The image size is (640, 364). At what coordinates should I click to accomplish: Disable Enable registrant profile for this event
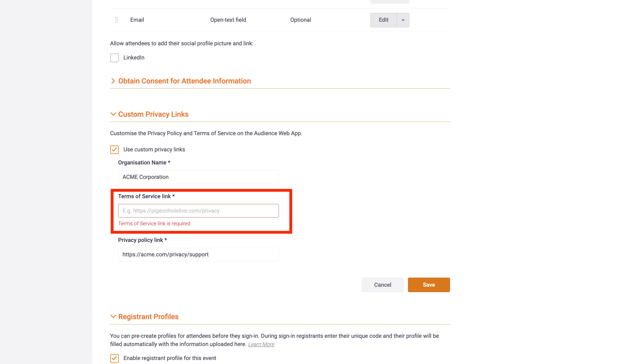(114, 358)
